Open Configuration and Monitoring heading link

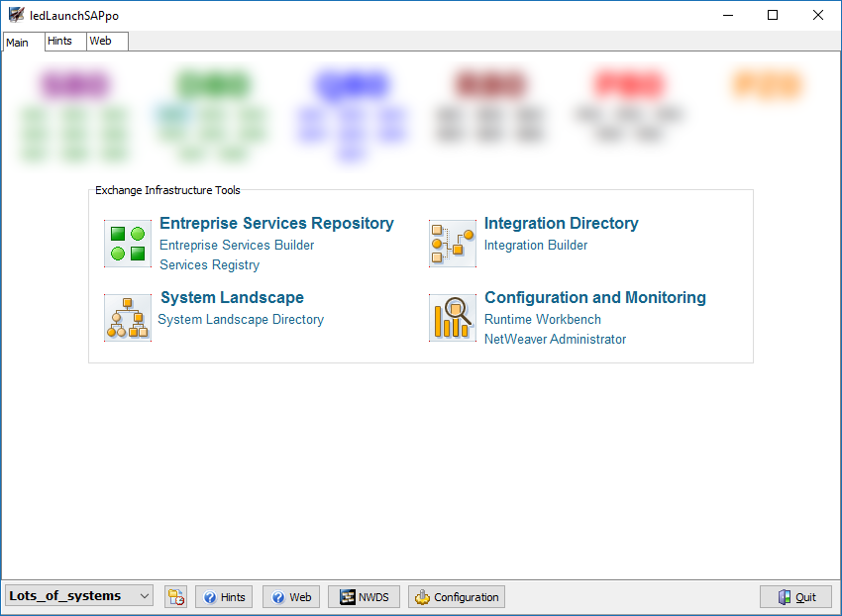(595, 297)
